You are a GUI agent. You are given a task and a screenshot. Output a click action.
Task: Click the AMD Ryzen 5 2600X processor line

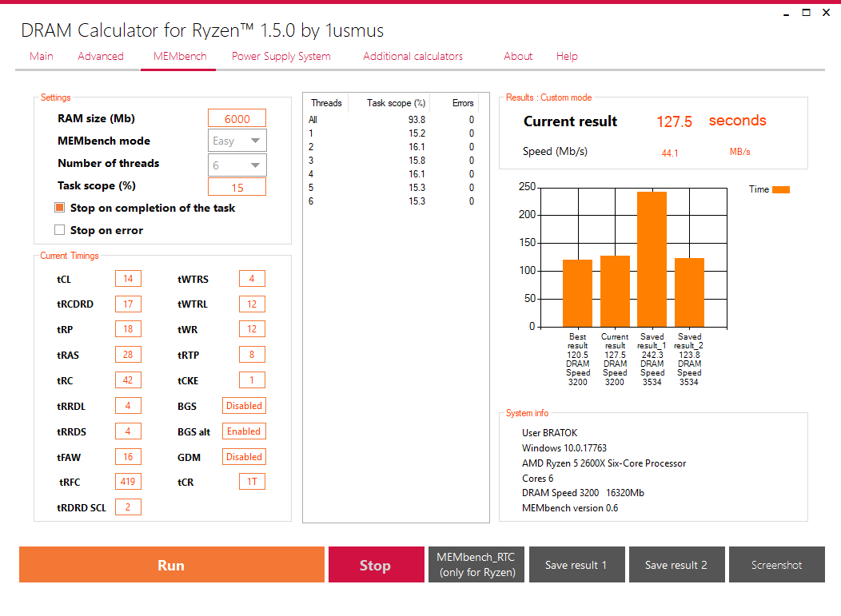point(604,463)
